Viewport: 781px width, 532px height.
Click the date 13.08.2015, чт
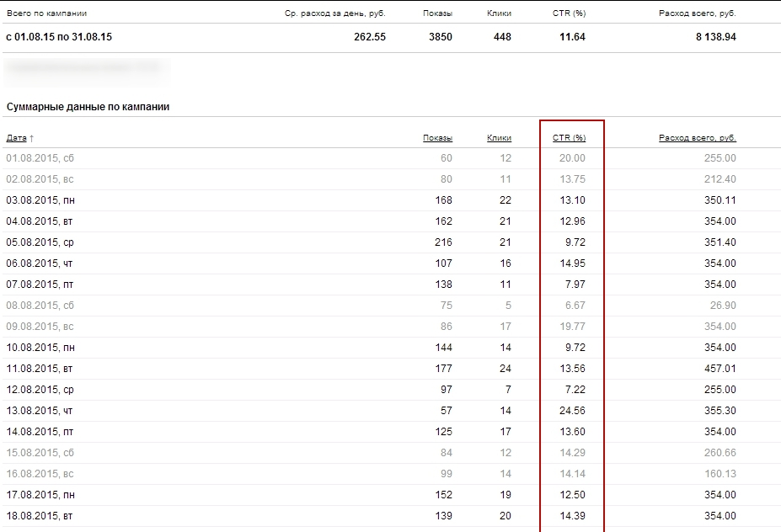[x=40, y=411]
